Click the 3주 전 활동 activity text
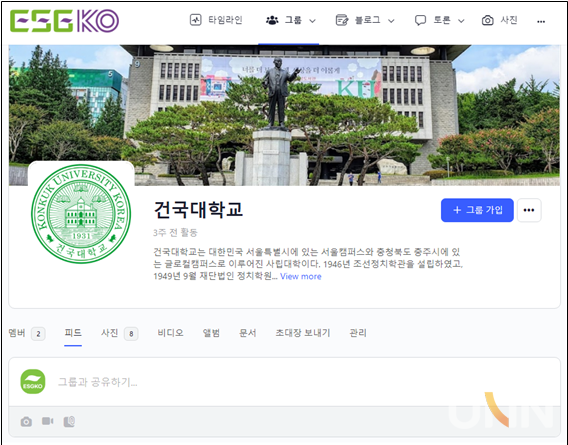Image resolution: width=568 pixels, height=445 pixels. point(175,233)
